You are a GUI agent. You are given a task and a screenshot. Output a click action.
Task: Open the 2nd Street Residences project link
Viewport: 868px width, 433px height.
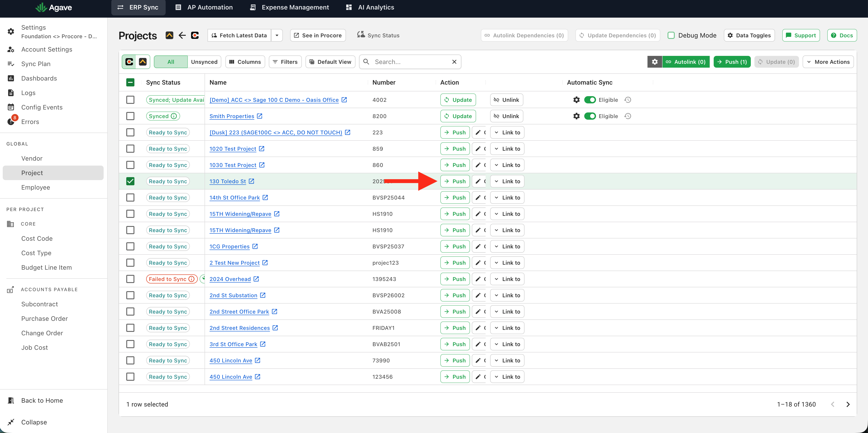click(240, 328)
